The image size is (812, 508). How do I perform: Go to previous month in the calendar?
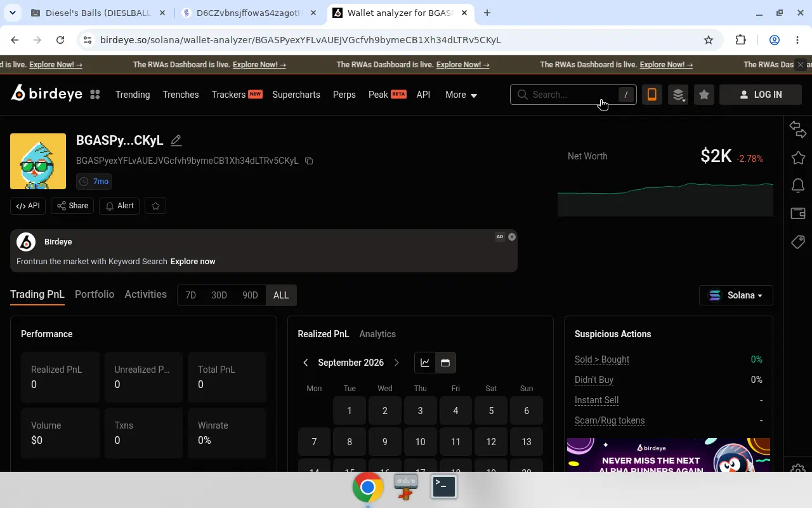306,363
